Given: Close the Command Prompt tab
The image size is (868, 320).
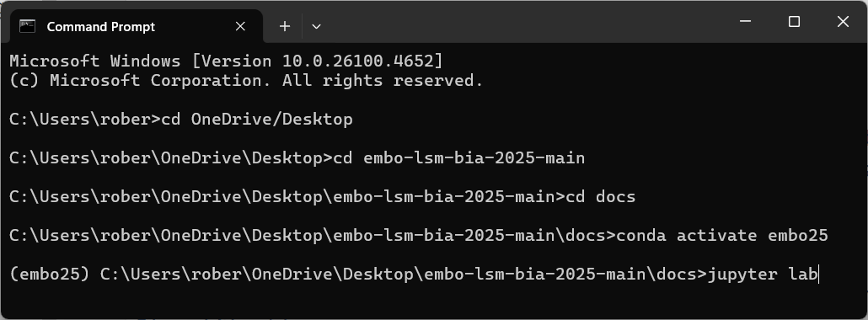Looking at the screenshot, I should tap(240, 26).
